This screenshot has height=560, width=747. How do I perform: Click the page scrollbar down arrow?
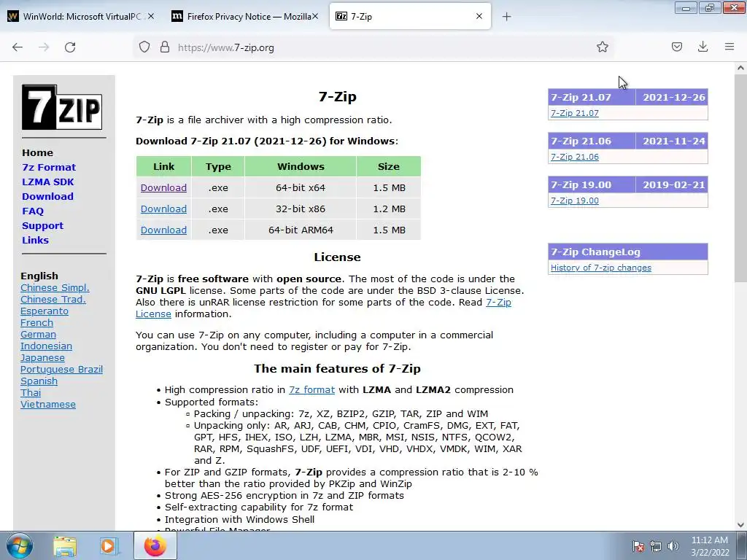(x=740, y=525)
